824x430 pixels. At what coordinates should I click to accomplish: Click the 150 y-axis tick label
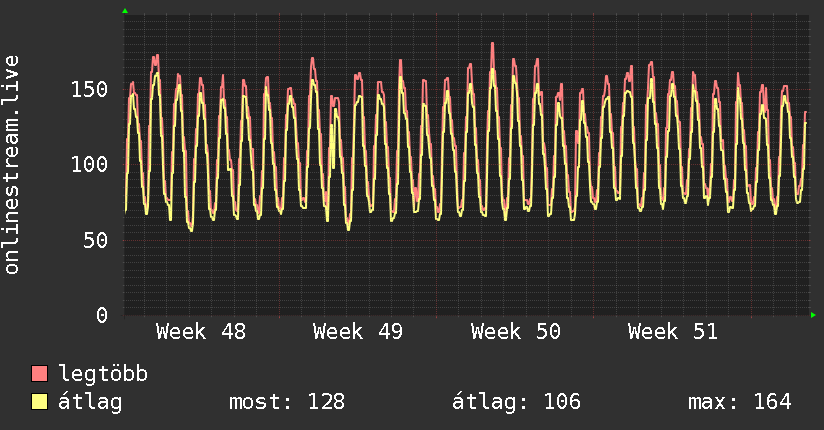[89, 89]
